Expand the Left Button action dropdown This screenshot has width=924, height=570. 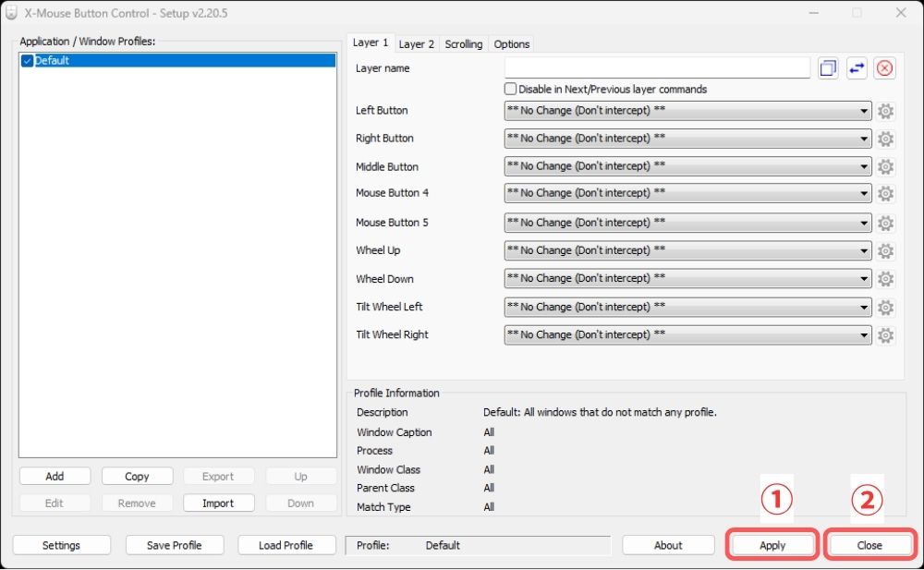click(x=687, y=111)
